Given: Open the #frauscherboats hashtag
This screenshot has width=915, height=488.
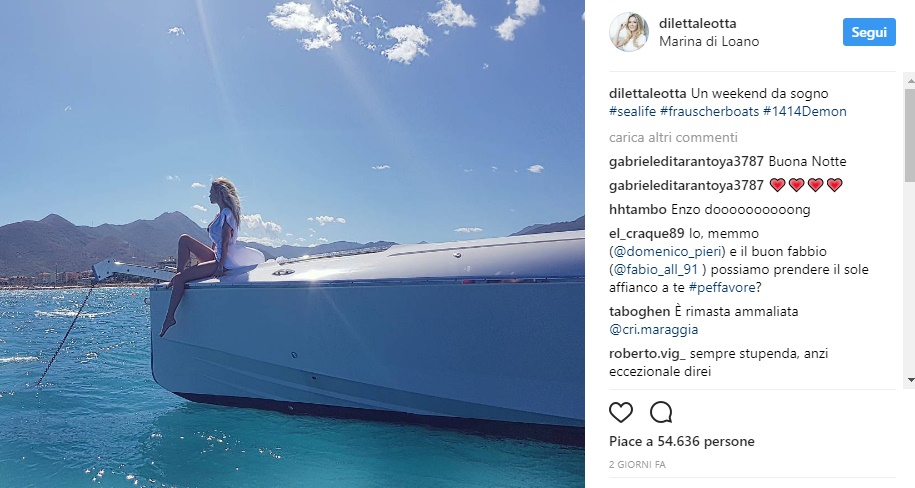Looking at the screenshot, I should (x=710, y=111).
